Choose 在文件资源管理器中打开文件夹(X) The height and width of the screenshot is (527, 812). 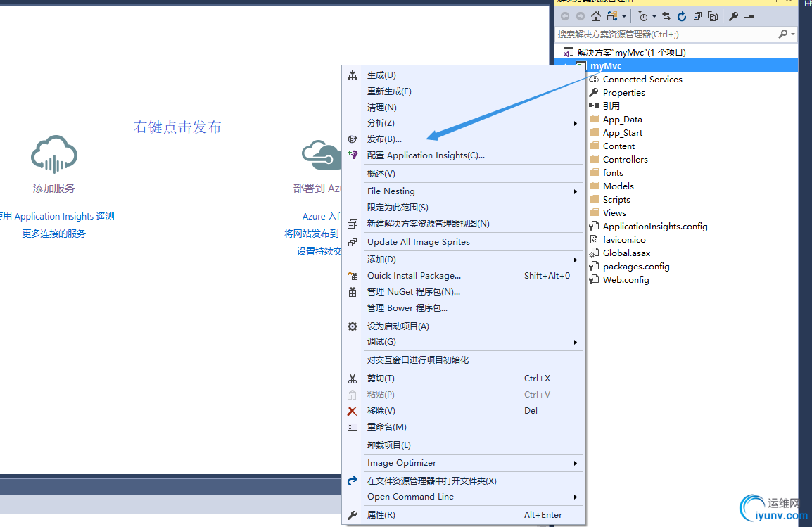(464, 481)
